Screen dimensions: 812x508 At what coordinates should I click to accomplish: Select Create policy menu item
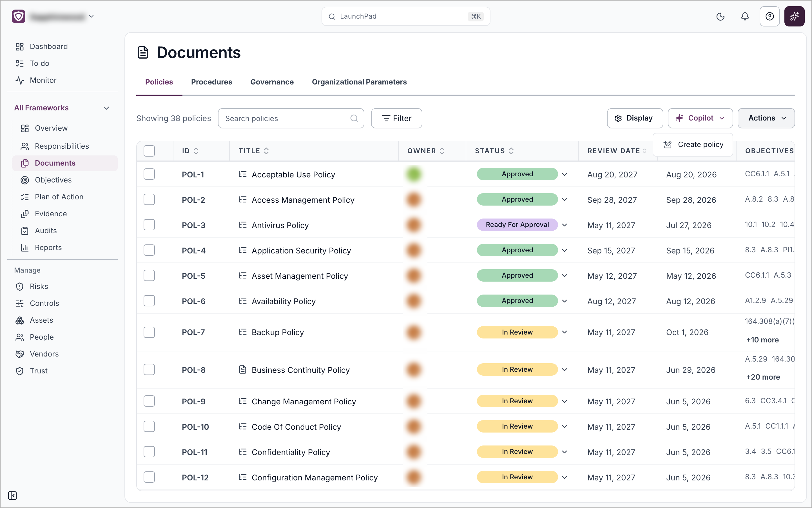coord(693,144)
